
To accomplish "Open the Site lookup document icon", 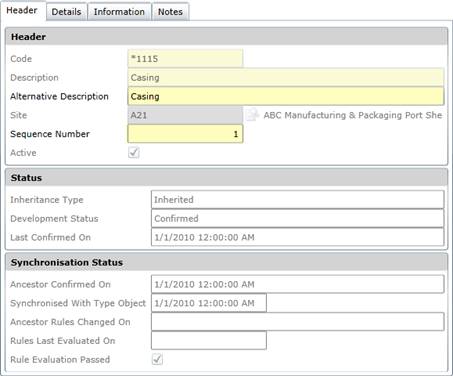I will (252, 115).
